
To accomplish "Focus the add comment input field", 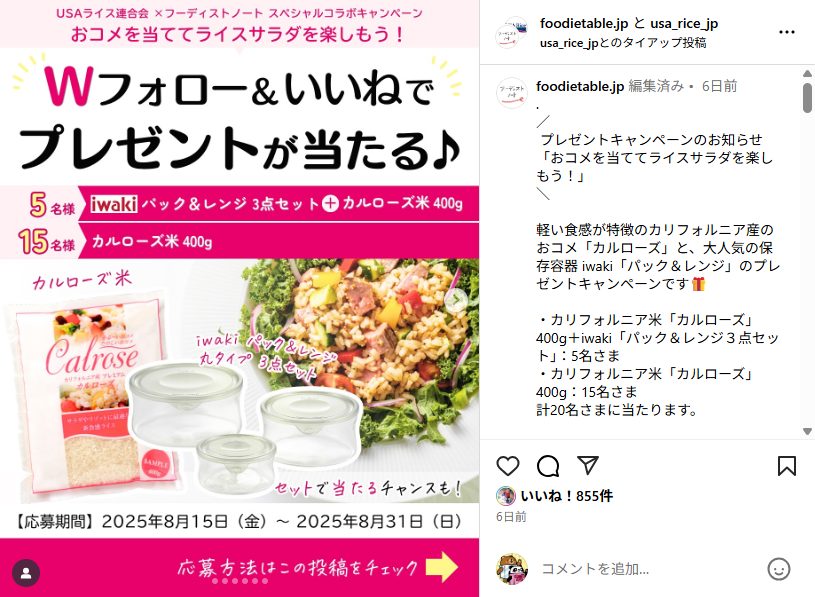I will (647, 569).
